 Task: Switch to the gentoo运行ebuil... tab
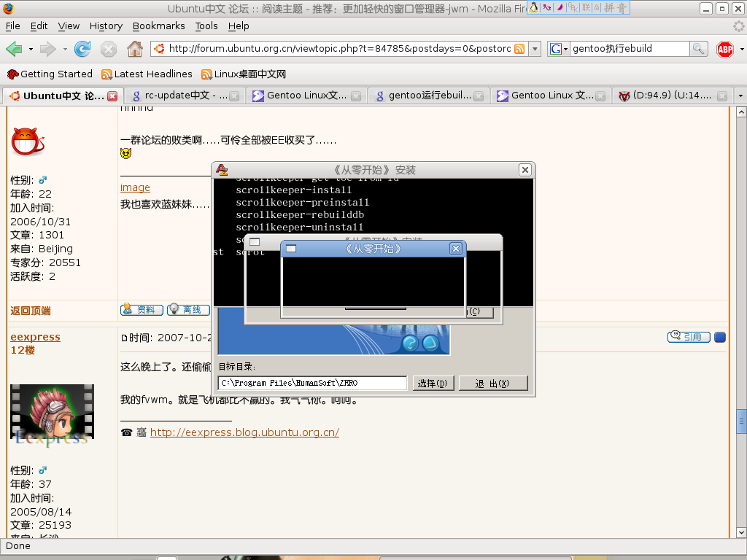[429, 96]
